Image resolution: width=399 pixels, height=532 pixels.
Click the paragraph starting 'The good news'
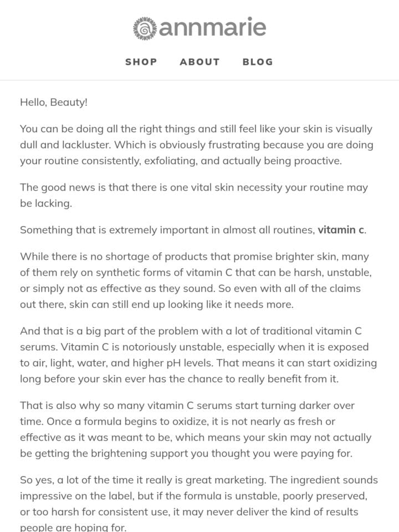tap(194, 195)
